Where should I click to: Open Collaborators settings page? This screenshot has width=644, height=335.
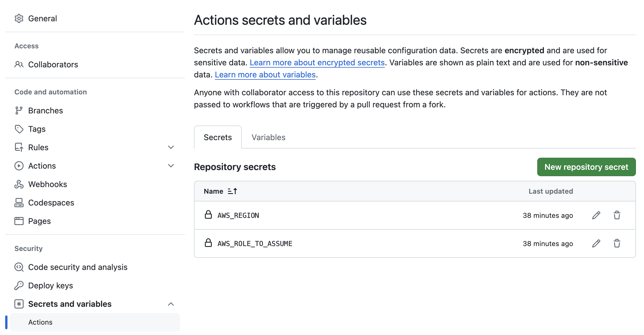[x=53, y=64]
